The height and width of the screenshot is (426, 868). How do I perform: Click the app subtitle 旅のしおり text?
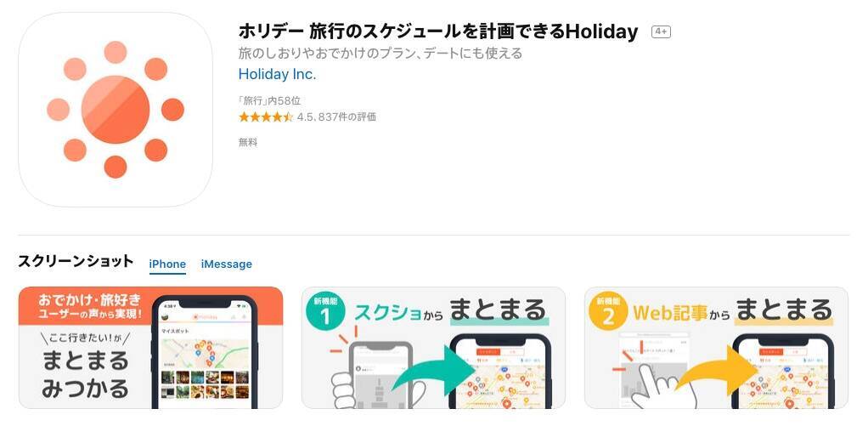380,54
